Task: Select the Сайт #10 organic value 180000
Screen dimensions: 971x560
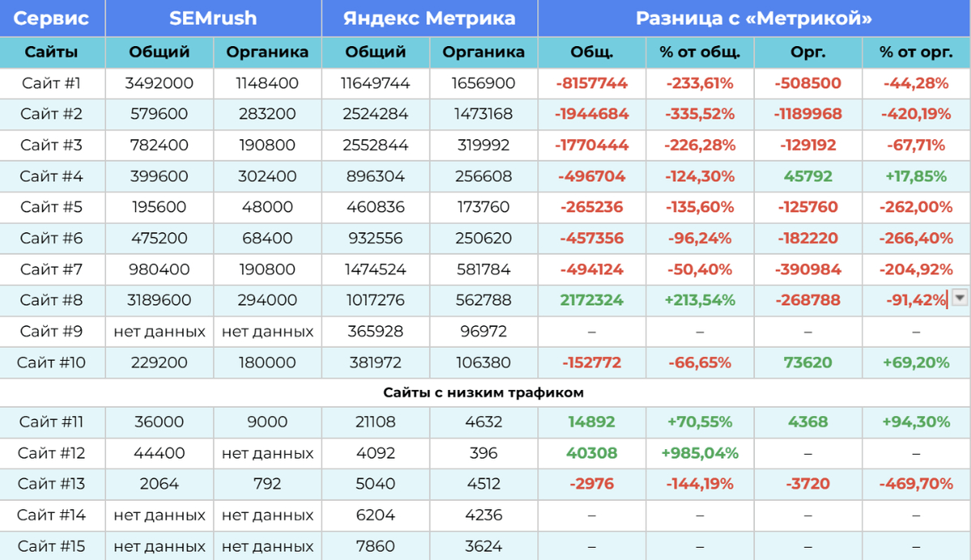Action: tap(267, 363)
